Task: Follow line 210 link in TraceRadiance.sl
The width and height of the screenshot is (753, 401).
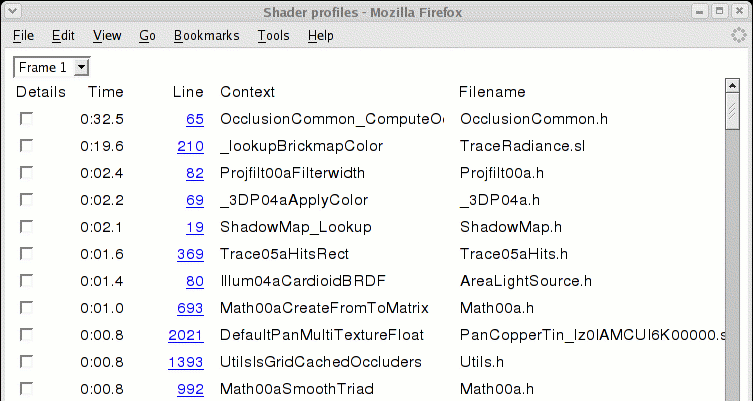Action: [190, 146]
